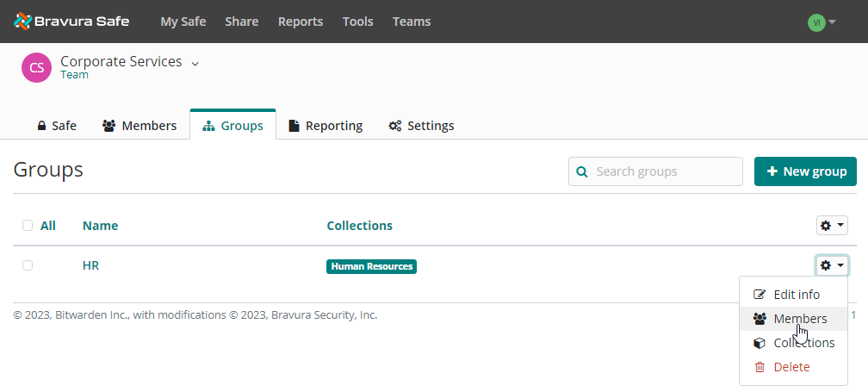Toggle the All groups checkbox

pyautogui.click(x=28, y=226)
